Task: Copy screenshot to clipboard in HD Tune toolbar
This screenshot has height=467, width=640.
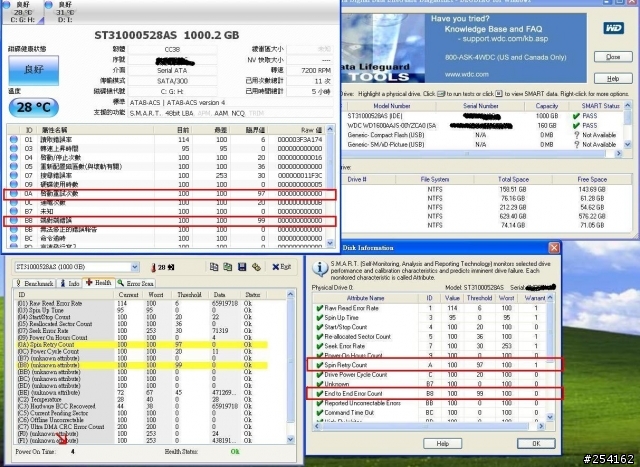Action: coord(228,267)
